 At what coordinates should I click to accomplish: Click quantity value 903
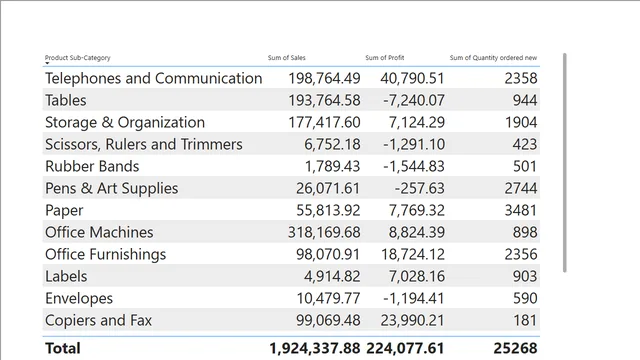coord(525,276)
